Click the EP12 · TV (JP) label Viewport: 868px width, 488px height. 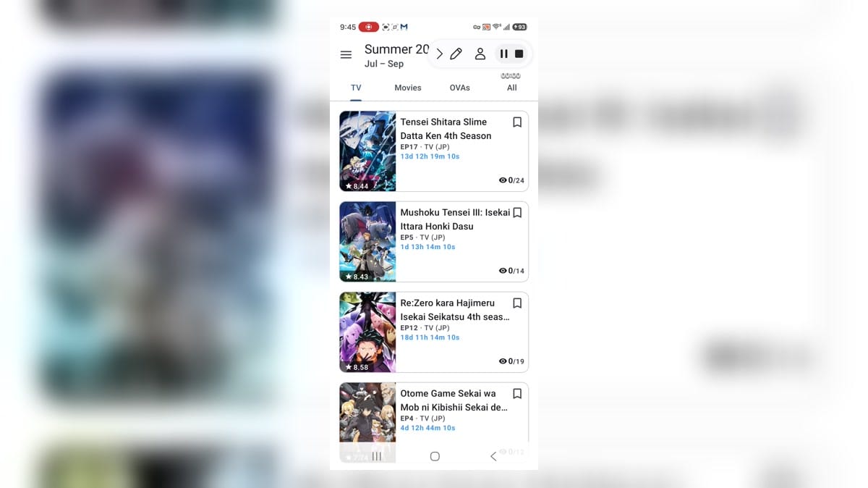425,328
